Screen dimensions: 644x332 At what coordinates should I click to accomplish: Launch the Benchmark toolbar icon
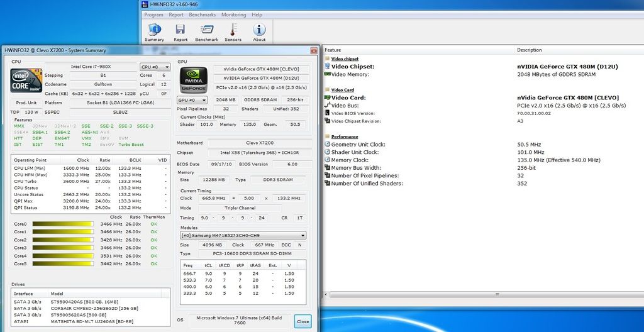click(206, 30)
